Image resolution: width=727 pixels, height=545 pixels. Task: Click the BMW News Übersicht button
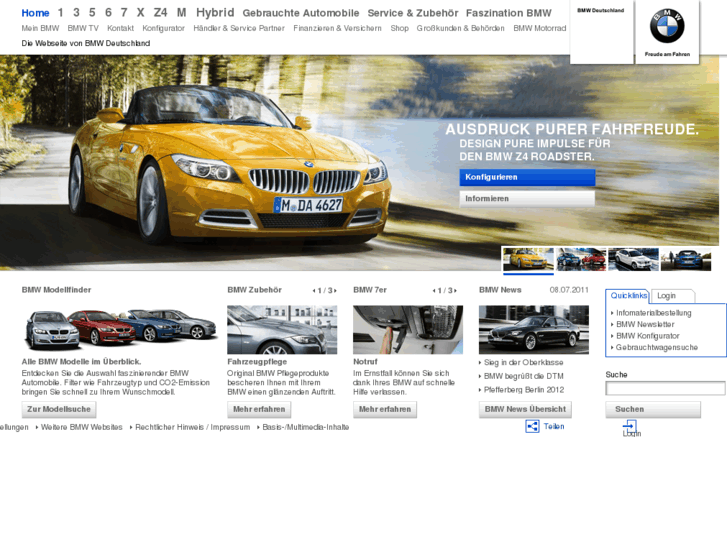525,409
